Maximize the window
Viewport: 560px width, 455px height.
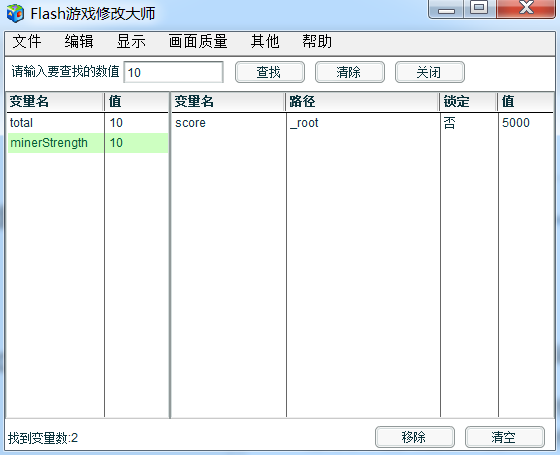(x=480, y=9)
